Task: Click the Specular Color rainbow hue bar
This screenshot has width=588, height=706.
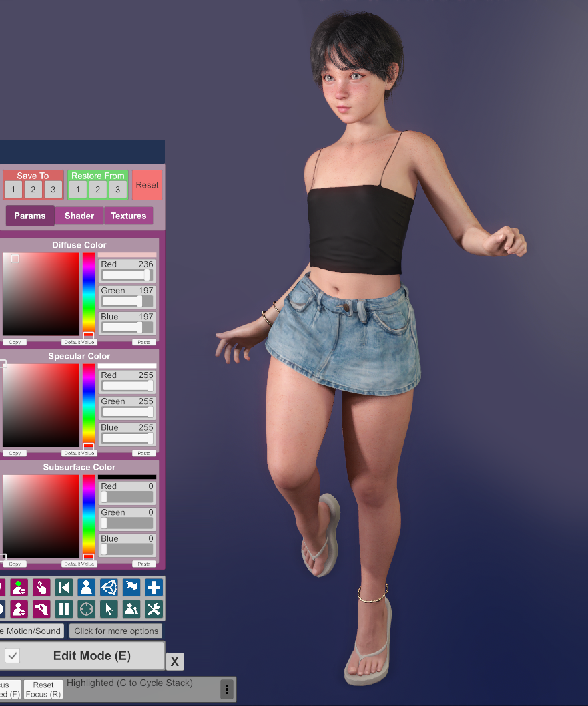Action: point(89,405)
